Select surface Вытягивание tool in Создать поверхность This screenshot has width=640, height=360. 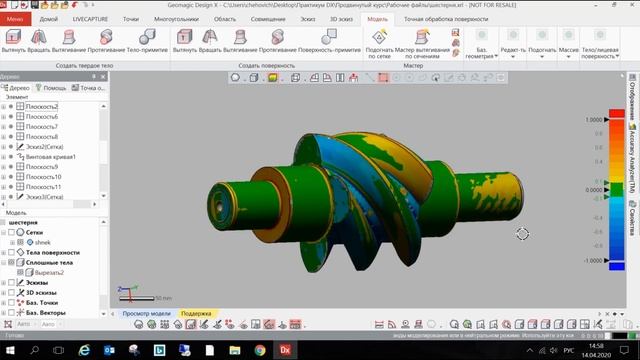pos(240,41)
